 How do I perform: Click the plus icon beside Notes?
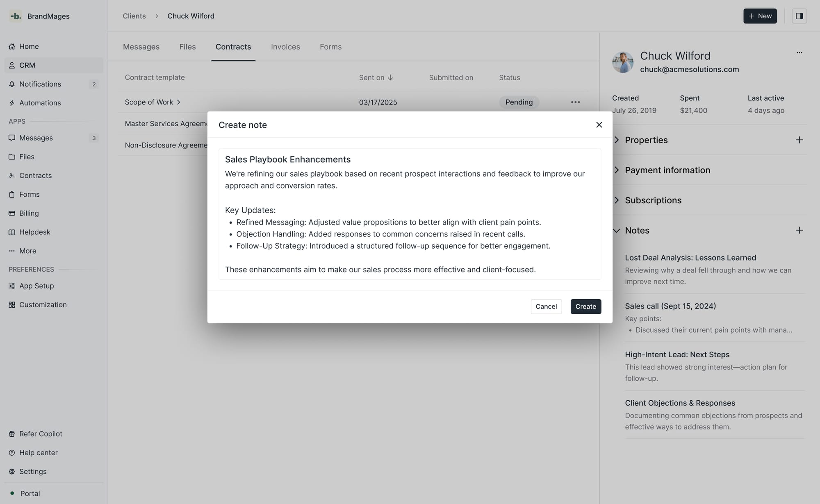pyautogui.click(x=799, y=230)
